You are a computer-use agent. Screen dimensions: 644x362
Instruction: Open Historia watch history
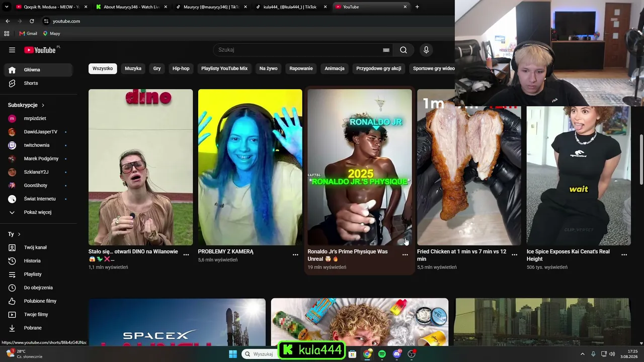coord(38,261)
